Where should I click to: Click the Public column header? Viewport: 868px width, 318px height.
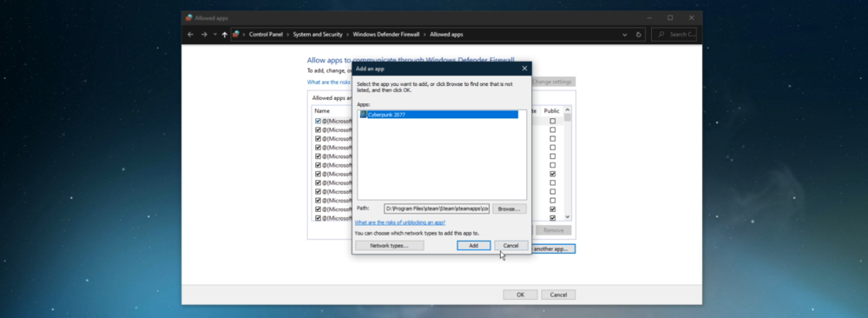(552, 111)
